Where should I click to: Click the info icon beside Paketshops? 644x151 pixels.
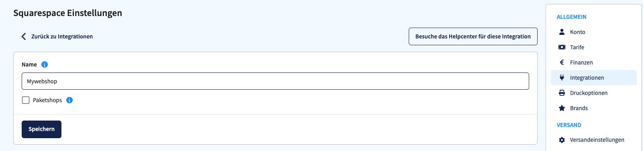tap(69, 100)
